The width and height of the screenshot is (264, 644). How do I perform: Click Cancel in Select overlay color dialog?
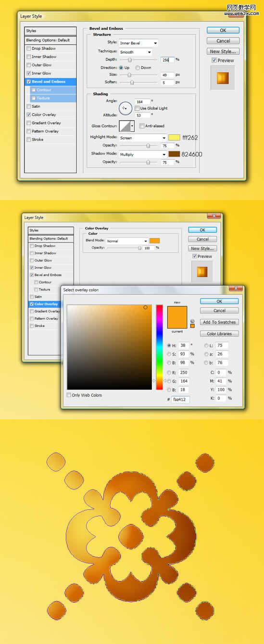pyautogui.click(x=219, y=311)
